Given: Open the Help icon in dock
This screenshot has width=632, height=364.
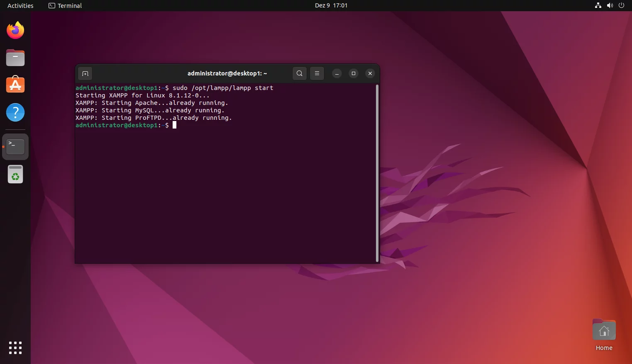Looking at the screenshot, I should coord(15,112).
